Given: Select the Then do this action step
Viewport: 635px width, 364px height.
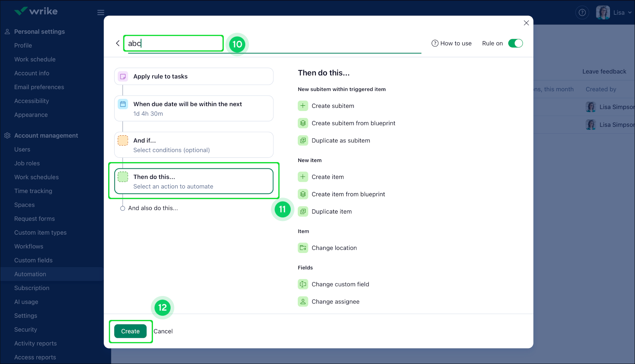Looking at the screenshot, I should (x=194, y=181).
